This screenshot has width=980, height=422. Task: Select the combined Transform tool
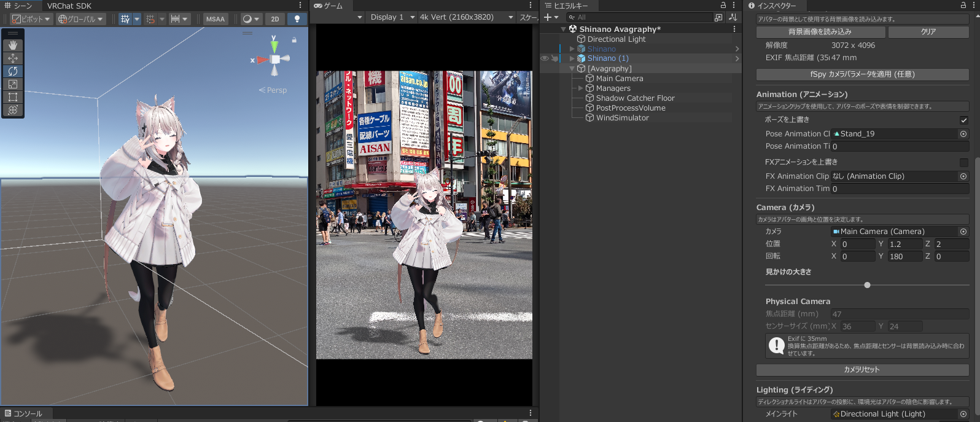(12, 110)
